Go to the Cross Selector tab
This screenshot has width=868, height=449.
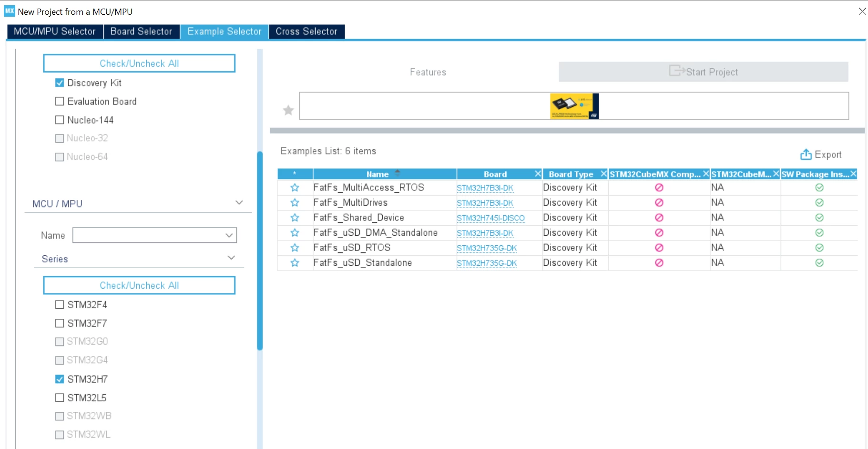tap(306, 31)
